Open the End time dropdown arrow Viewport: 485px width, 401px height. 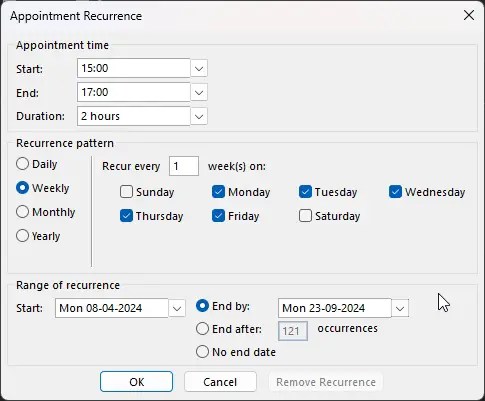[199, 92]
